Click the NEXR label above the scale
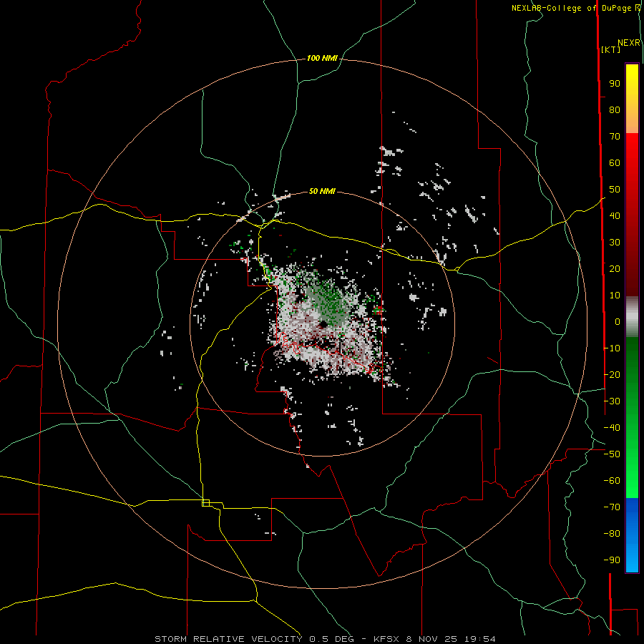Image resolution: width=644 pixels, height=644 pixels. 629,43
